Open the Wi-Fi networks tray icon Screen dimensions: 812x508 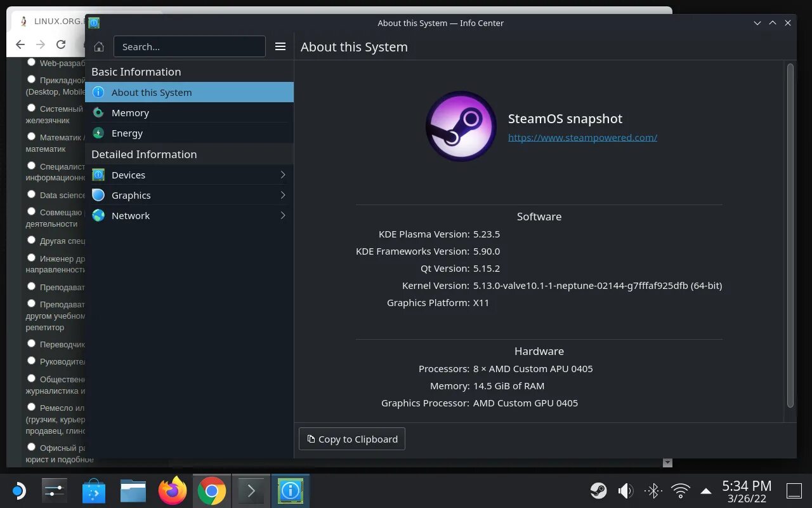pyautogui.click(x=680, y=490)
